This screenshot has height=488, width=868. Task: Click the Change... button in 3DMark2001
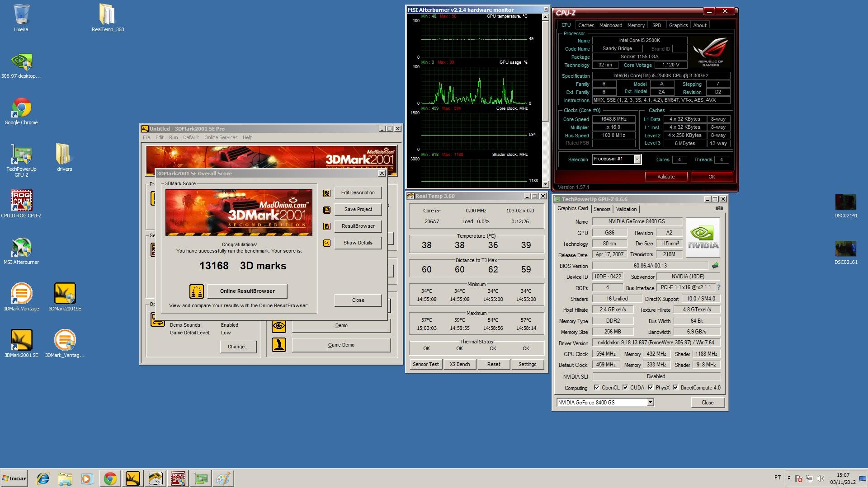pyautogui.click(x=238, y=347)
